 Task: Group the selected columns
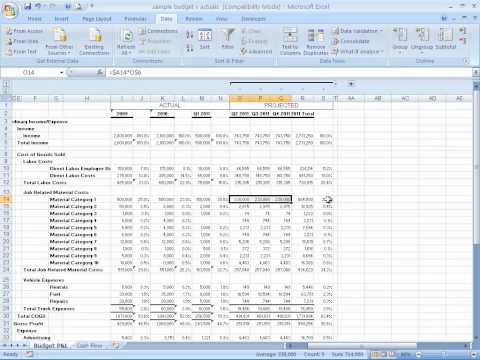click(x=400, y=41)
